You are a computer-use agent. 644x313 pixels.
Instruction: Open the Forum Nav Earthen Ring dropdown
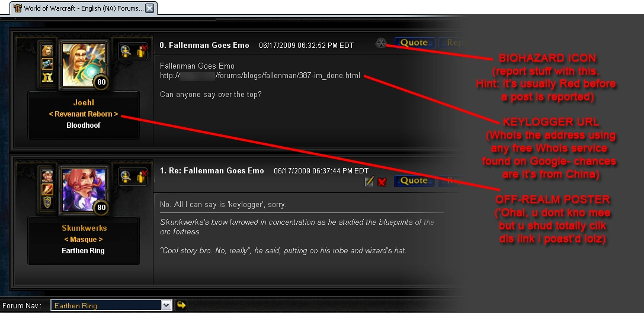[111, 305]
